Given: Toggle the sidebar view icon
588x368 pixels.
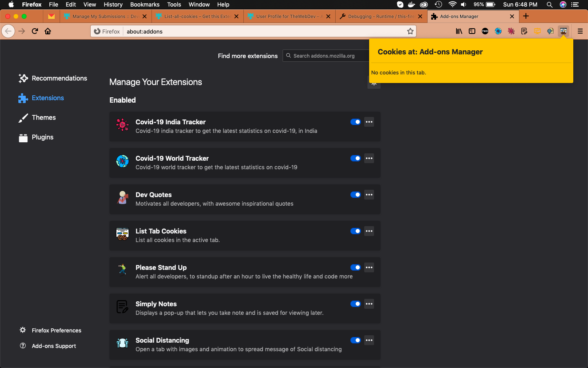Looking at the screenshot, I should pos(472,31).
